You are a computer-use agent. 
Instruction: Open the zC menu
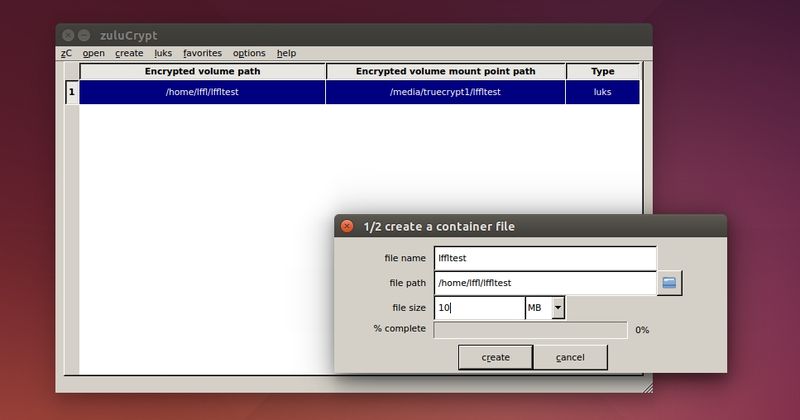(66, 53)
